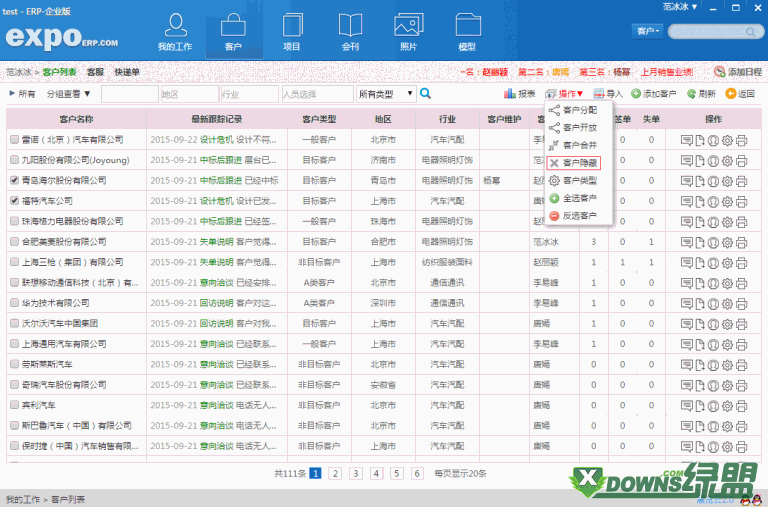Viewport: 768px width, 507px height.
Task: Click the 客户名称 column header
Action: 76,119
